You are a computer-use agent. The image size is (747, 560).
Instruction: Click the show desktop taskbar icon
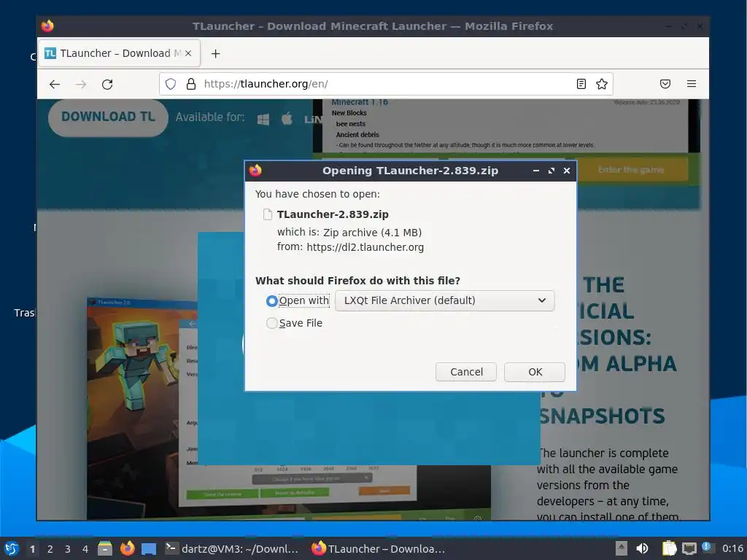[x=149, y=549]
